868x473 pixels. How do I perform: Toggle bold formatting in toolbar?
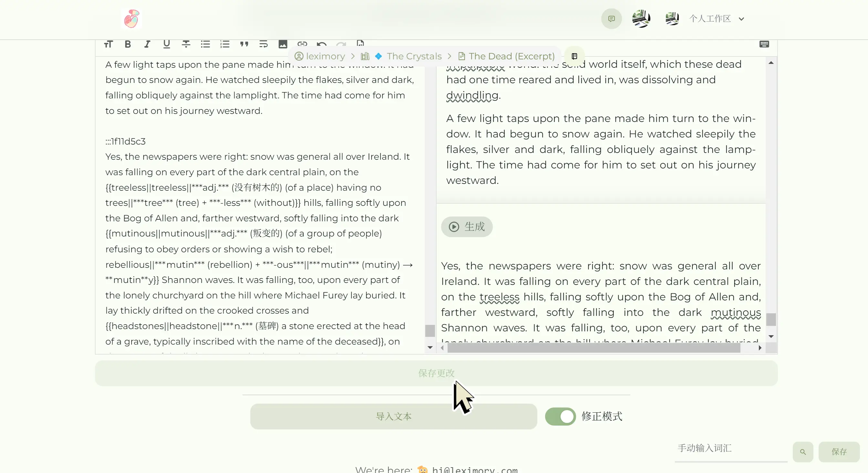(128, 44)
